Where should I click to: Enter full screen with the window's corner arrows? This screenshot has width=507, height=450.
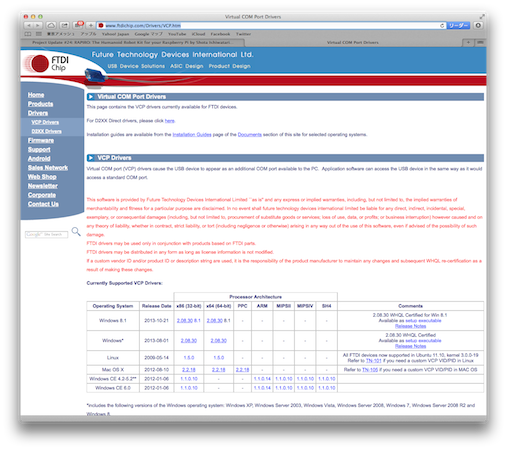point(482,16)
